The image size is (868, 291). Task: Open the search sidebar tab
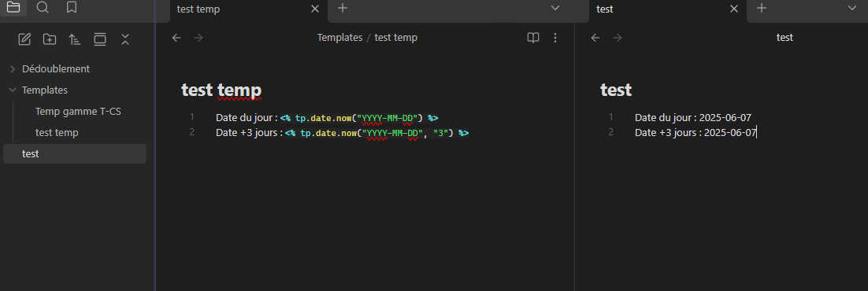42,8
